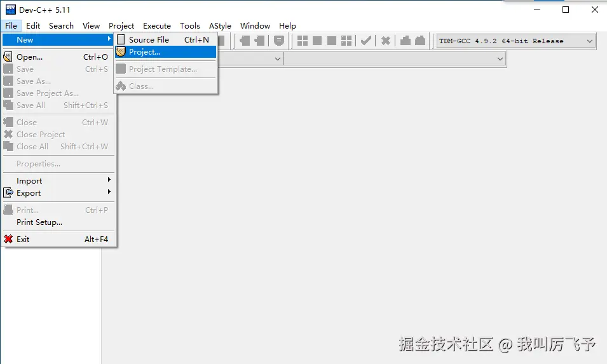Click the Save As... menu entry
The width and height of the screenshot is (607, 364).
tap(58, 81)
